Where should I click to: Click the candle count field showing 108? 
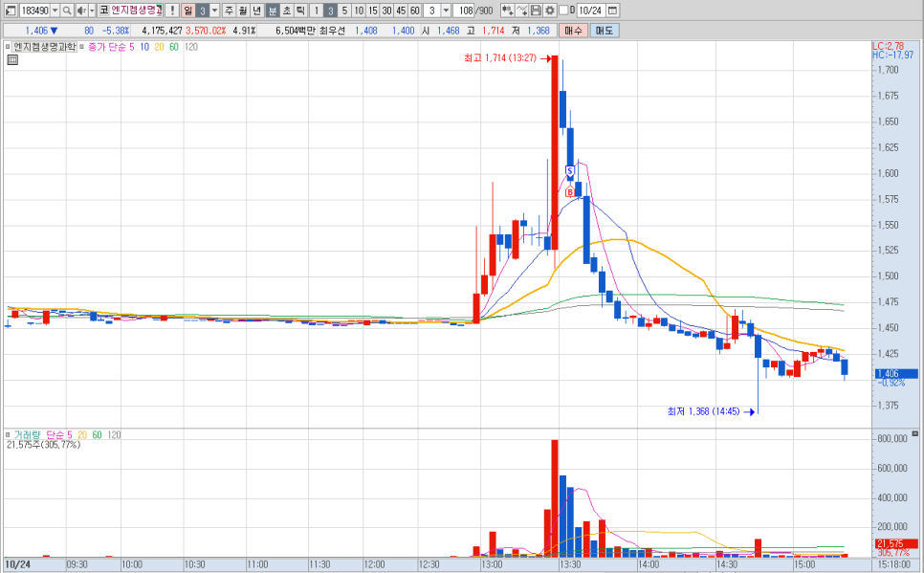[464, 11]
